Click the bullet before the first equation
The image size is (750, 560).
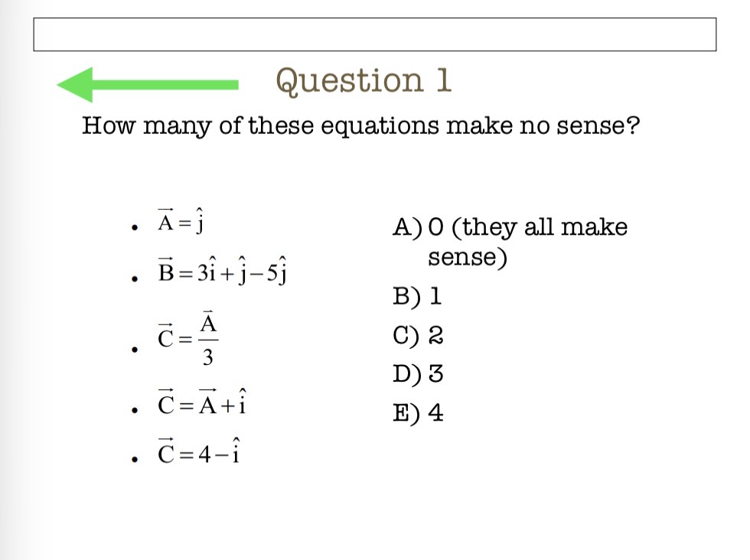[135, 228]
